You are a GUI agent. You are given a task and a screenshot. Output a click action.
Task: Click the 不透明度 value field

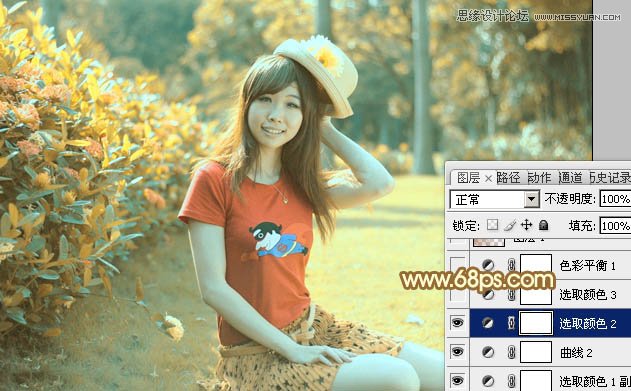click(x=615, y=199)
